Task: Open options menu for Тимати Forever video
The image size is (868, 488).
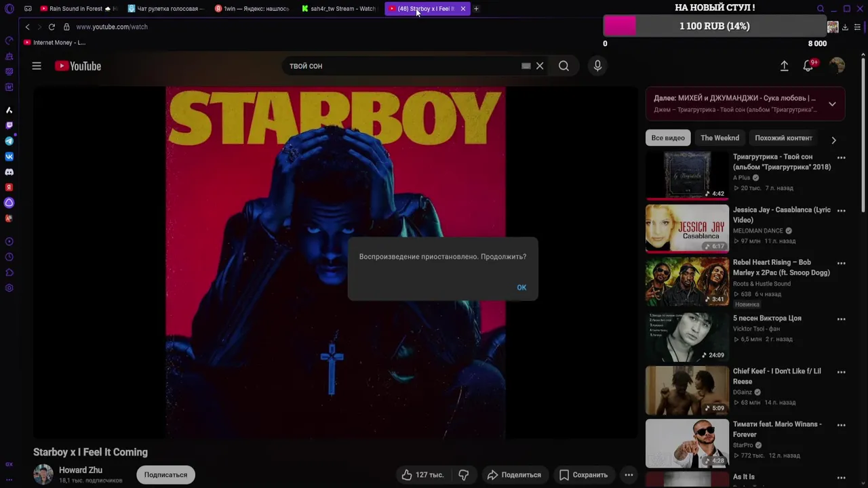Action: pyautogui.click(x=841, y=425)
